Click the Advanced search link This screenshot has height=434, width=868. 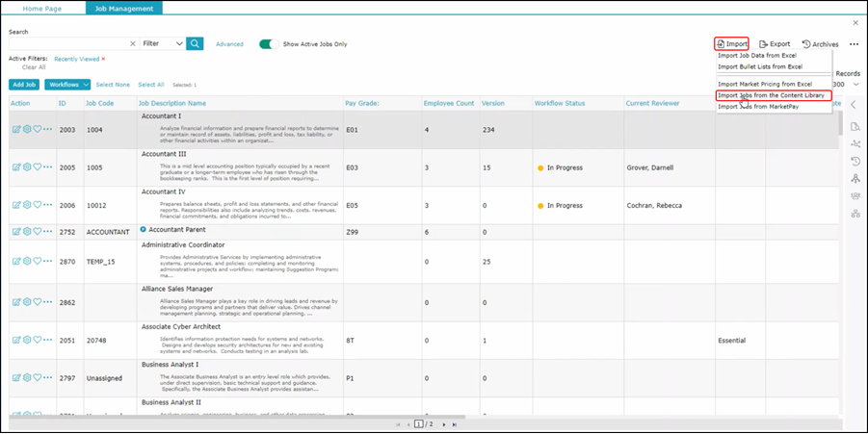point(229,44)
